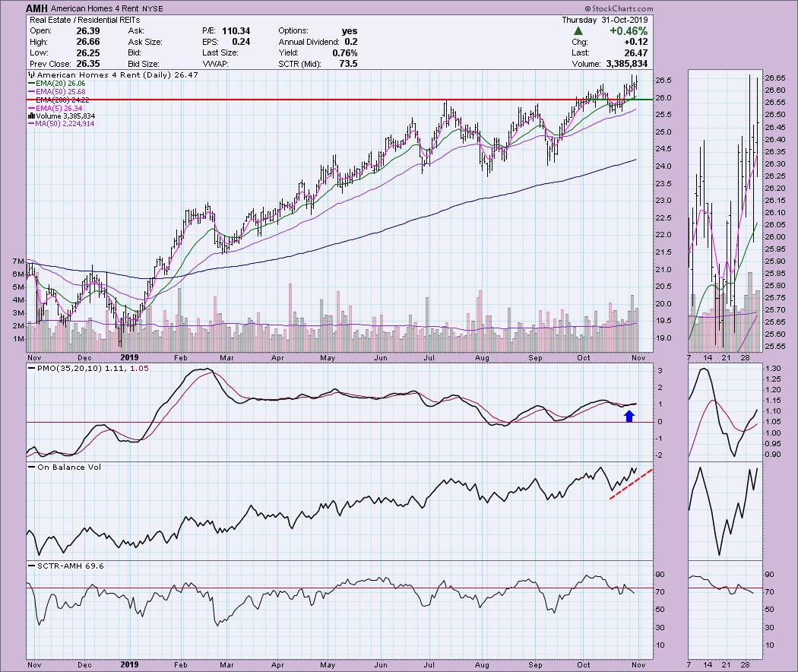Click the VWAP label
Screen dimensions: 798x672
(x=215, y=64)
